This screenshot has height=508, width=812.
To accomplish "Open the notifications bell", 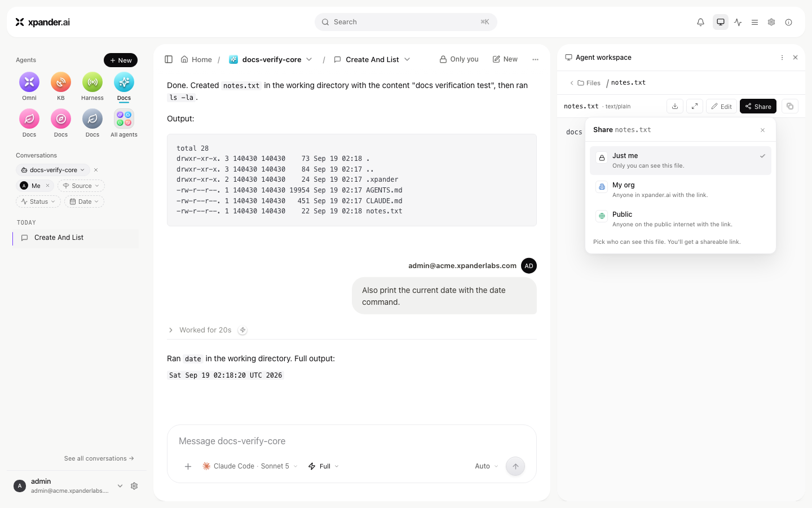I will [700, 22].
